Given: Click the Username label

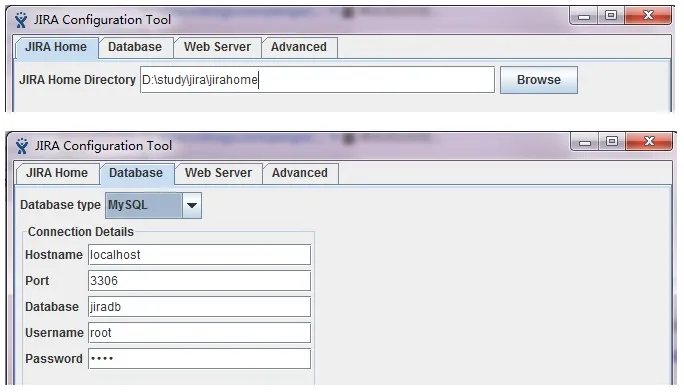Looking at the screenshot, I should coord(54,333).
